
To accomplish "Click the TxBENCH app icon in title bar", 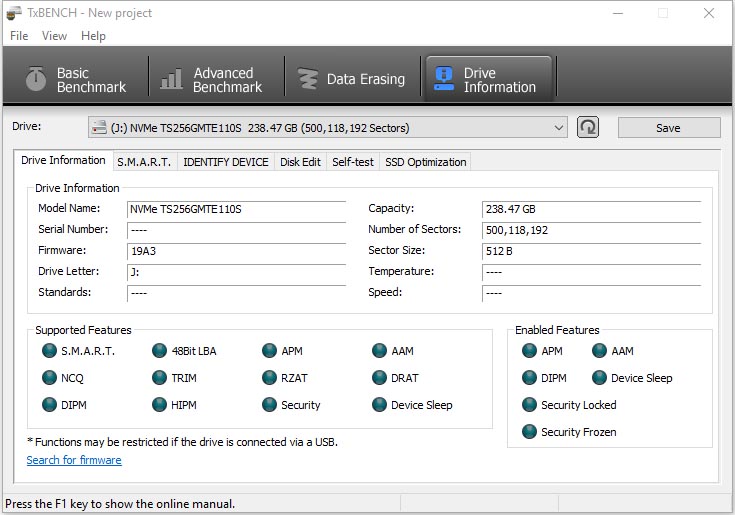I will click(14, 13).
